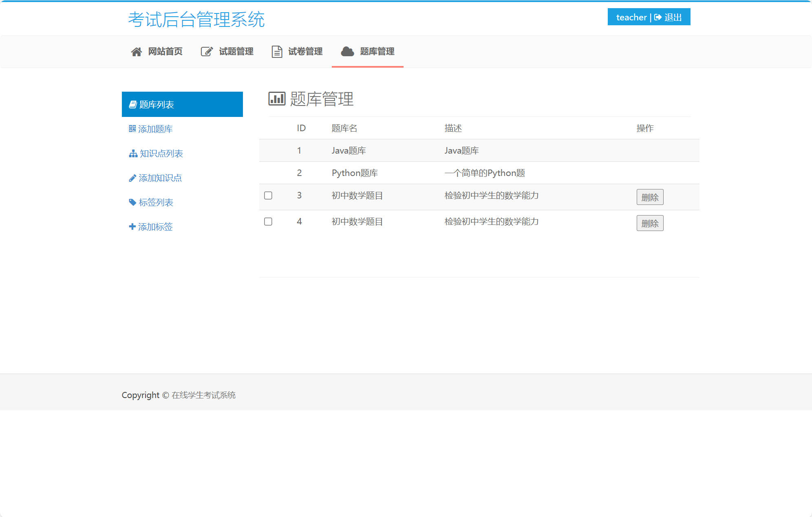812x517 pixels.
Task: Click the plus icon next to 添加标签
Action: coord(132,227)
